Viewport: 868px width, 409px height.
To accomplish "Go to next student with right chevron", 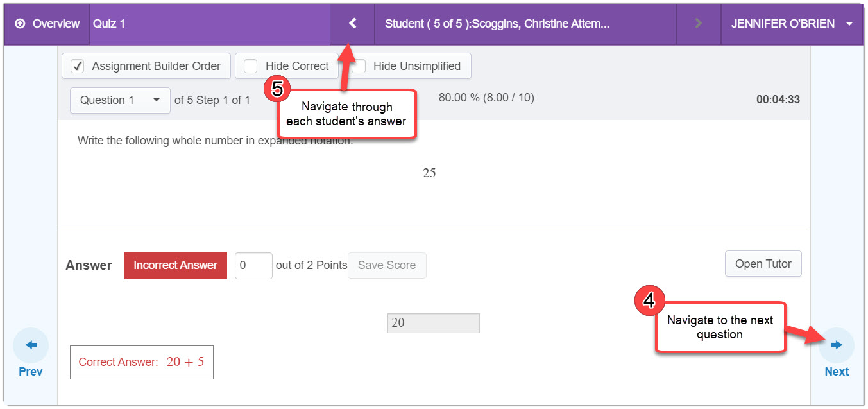I will 698,24.
